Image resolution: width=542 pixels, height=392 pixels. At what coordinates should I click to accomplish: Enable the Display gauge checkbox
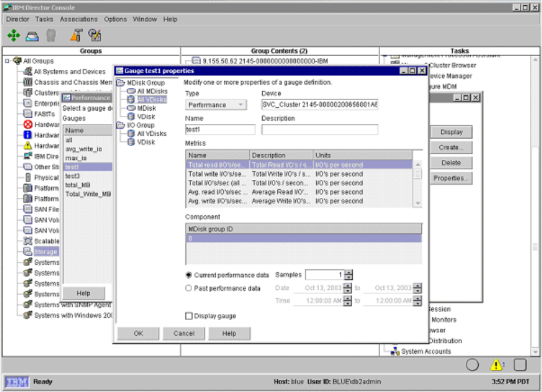189,316
